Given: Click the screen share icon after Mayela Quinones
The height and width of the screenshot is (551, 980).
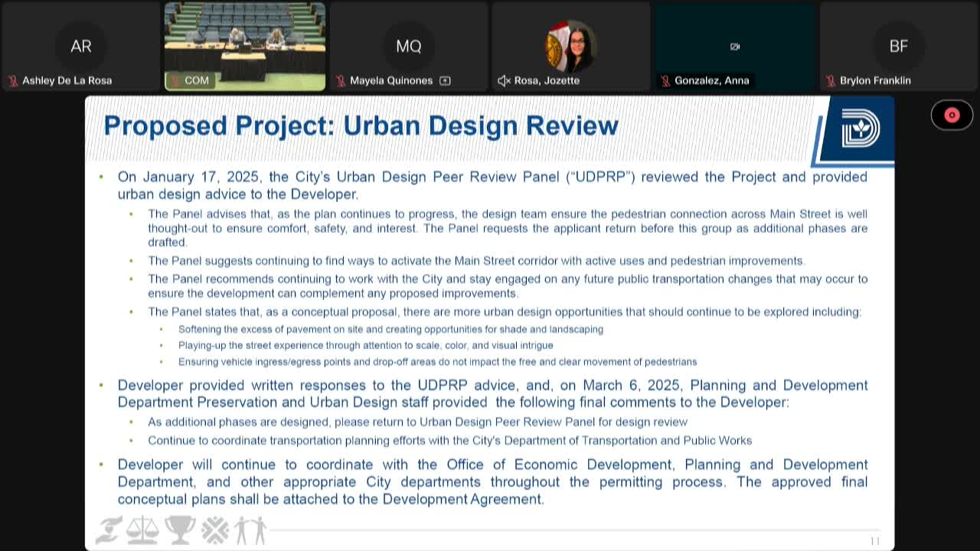Looking at the screenshot, I should [445, 81].
